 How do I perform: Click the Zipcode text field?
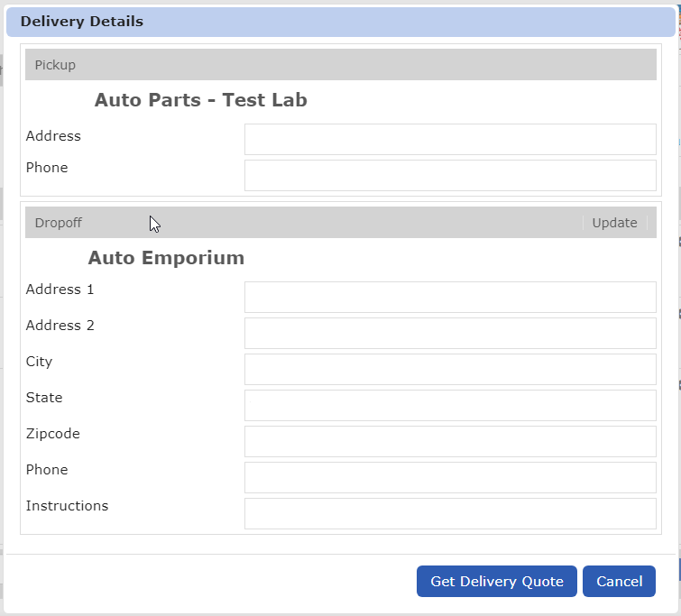coord(450,442)
